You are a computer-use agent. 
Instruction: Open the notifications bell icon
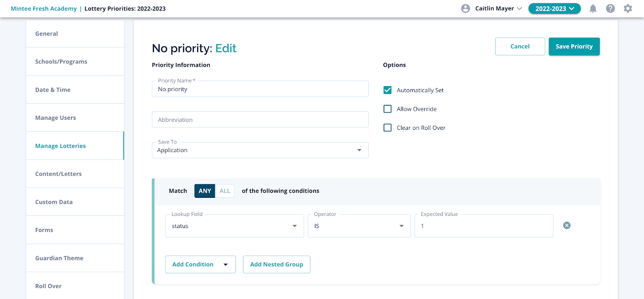[x=593, y=9]
